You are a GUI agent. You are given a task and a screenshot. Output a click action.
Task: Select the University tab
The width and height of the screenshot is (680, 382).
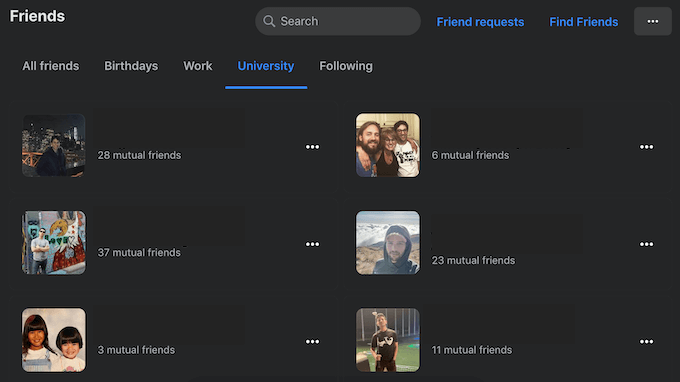[x=266, y=66]
